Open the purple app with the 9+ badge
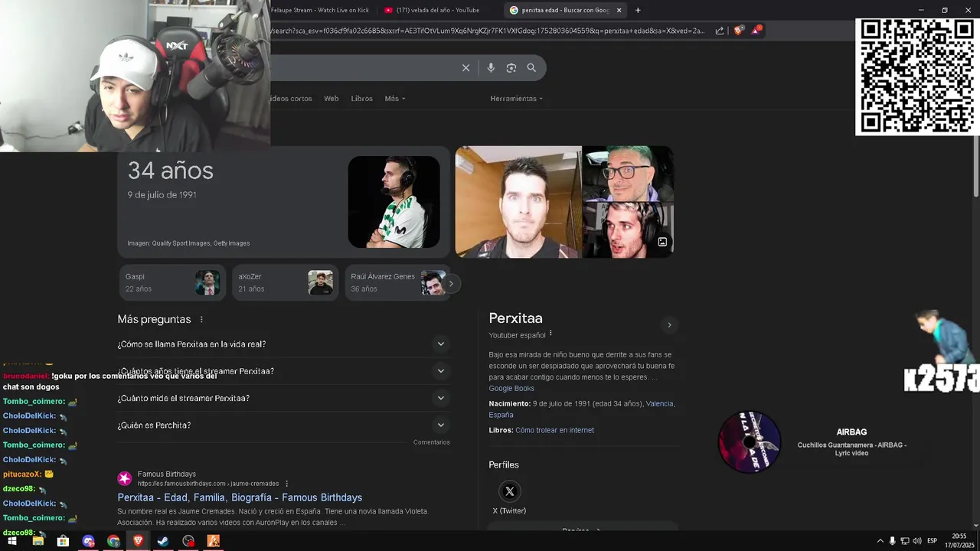 88,541
